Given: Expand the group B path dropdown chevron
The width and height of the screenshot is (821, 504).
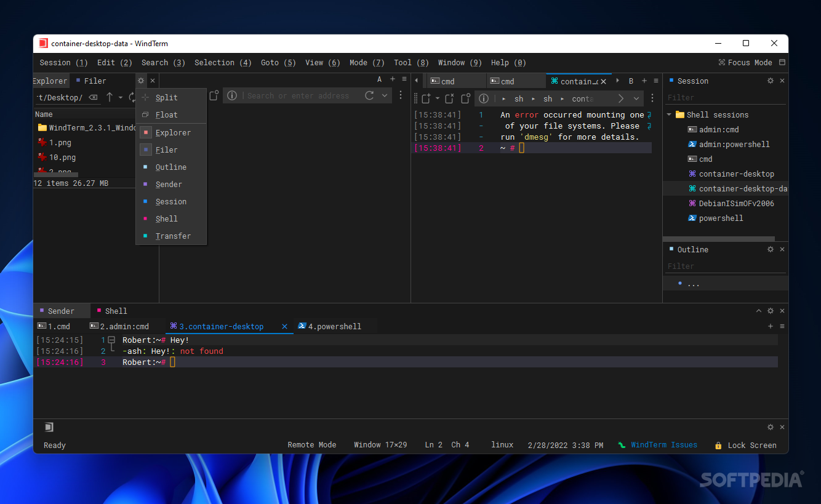Looking at the screenshot, I should point(636,98).
